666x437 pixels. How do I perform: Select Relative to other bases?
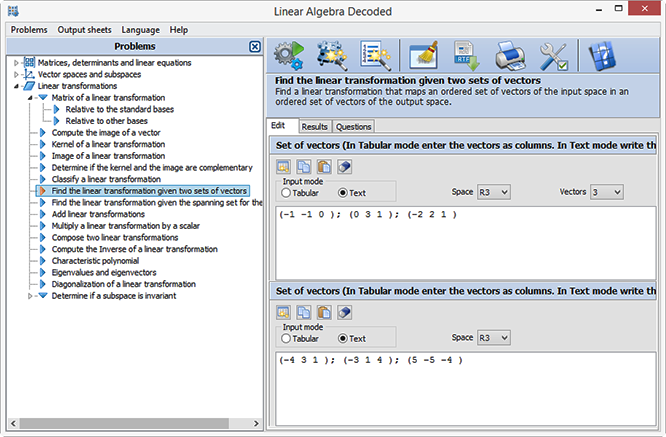pyautogui.click(x=106, y=121)
